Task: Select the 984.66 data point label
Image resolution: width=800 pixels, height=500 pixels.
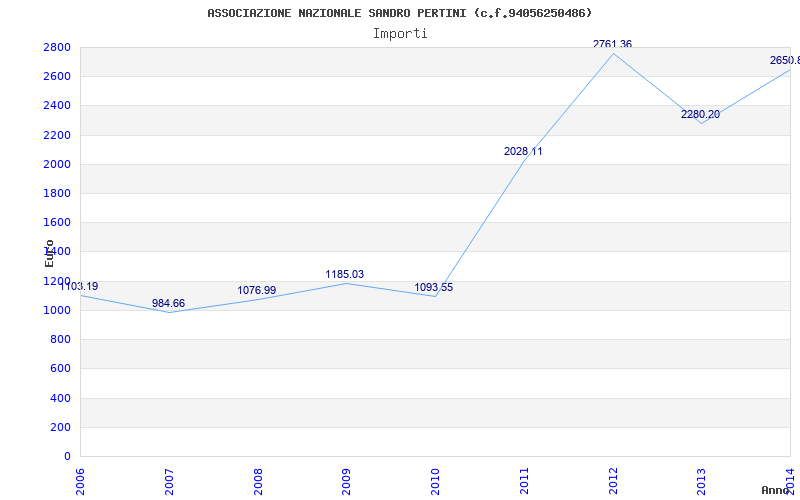Action: click(x=168, y=304)
